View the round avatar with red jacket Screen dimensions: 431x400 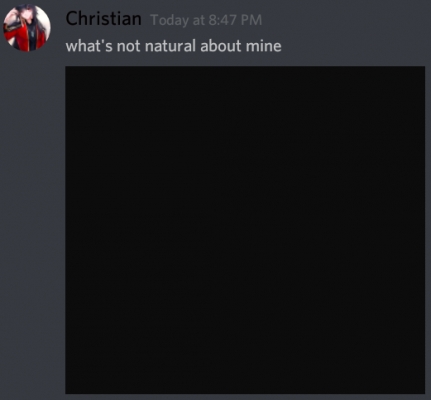(27, 28)
